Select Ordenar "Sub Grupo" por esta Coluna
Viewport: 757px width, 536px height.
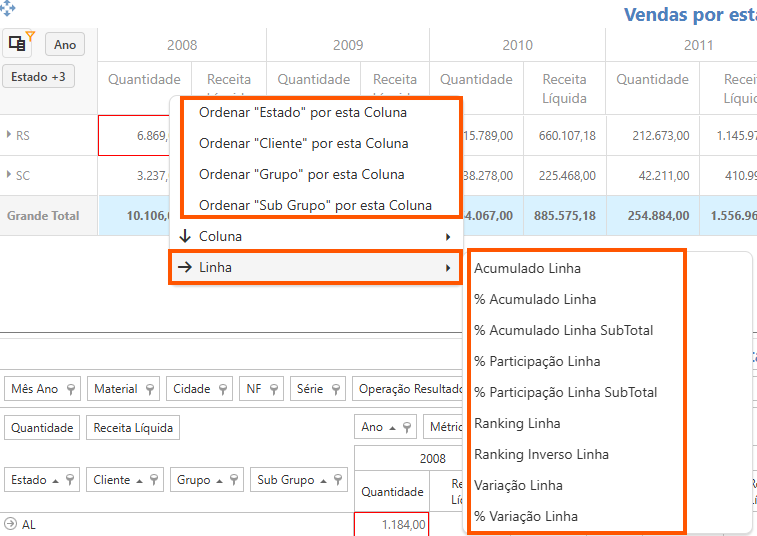(315, 205)
